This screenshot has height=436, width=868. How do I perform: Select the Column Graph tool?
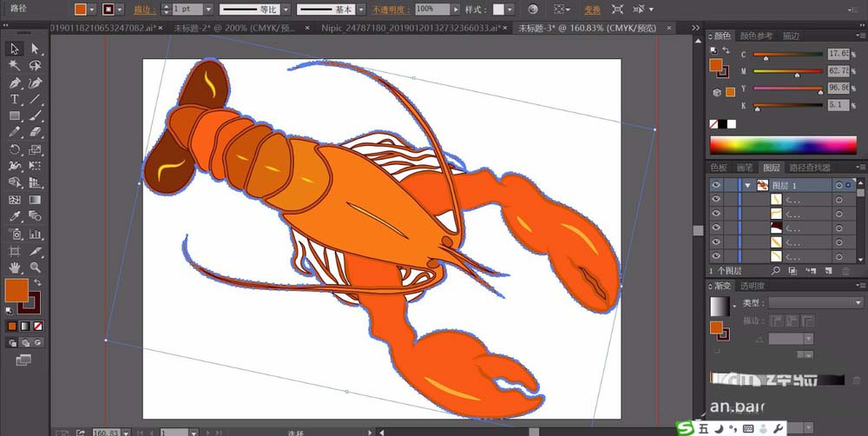click(x=35, y=234)
